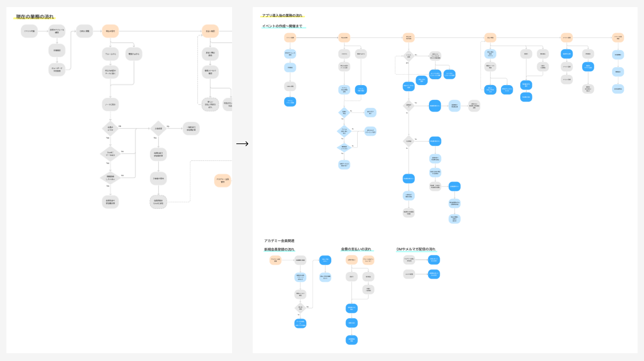Screen dimensions: 644x361
Task: Select the orange node cut off near the current-workflow panel's lower right edge
Action: point(223,180)
